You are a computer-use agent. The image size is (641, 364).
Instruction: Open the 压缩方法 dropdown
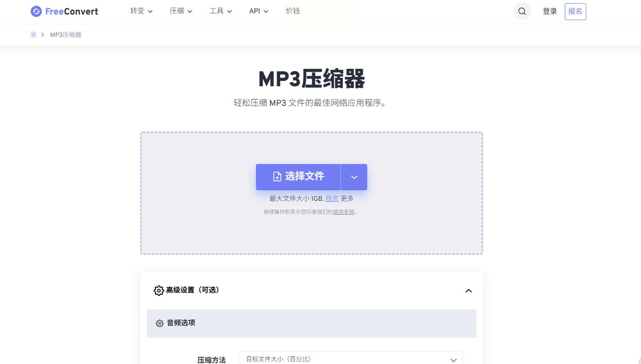click(x=351, y=359)
